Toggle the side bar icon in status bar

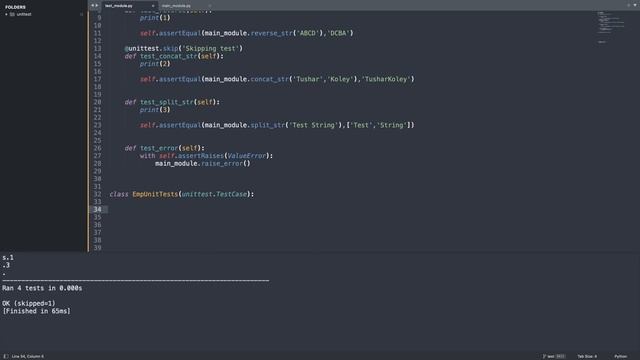6,356
